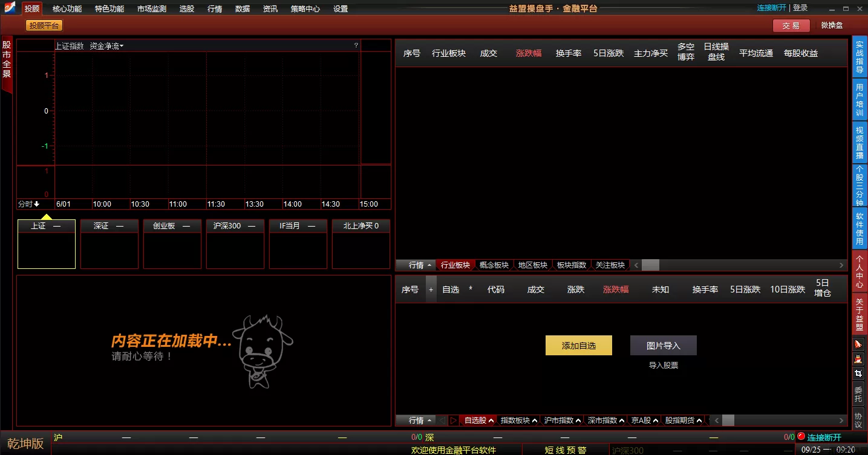The image size is (868, 455).
Task: Click the red connection status indicator dot
Action: point(801,437)
